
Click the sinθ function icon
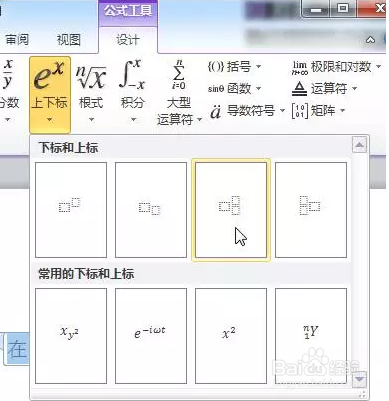(216, 89)
